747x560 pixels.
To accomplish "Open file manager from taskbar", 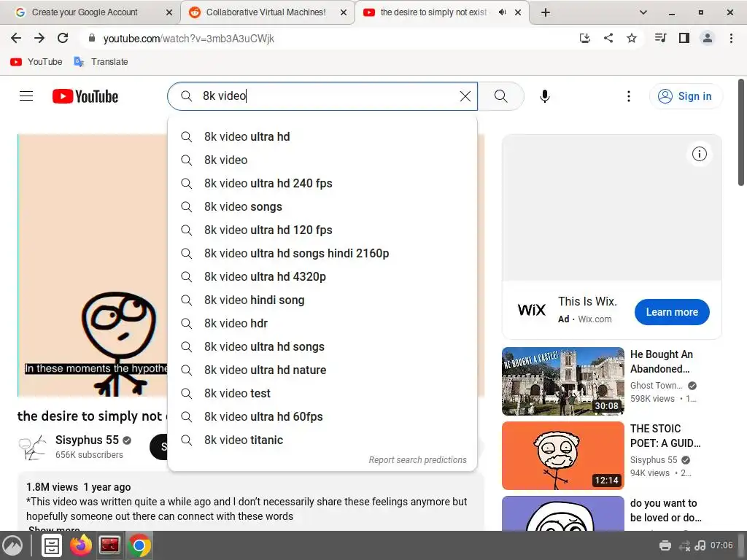I will coord(52,545).
